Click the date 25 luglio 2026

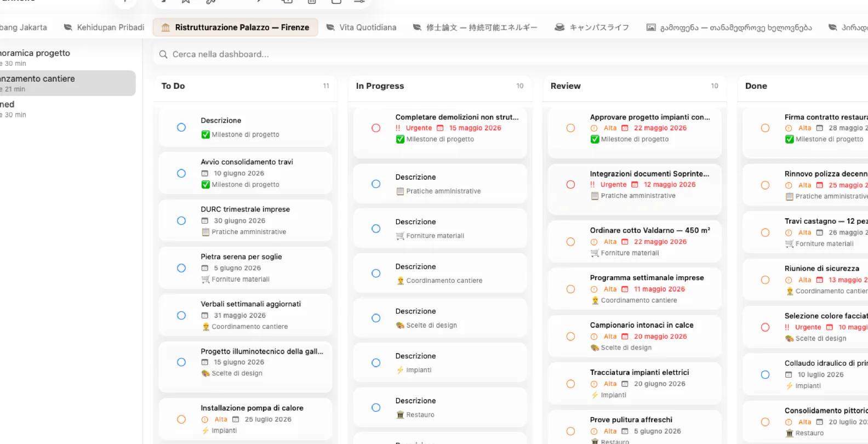coord(268,419)
